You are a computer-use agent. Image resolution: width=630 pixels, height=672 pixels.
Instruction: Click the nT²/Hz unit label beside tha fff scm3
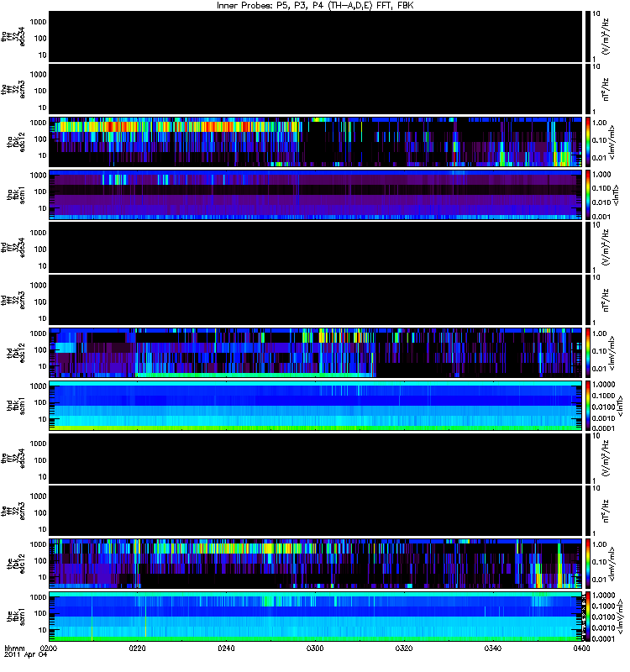pyautogui.click(x=606, y=89)
